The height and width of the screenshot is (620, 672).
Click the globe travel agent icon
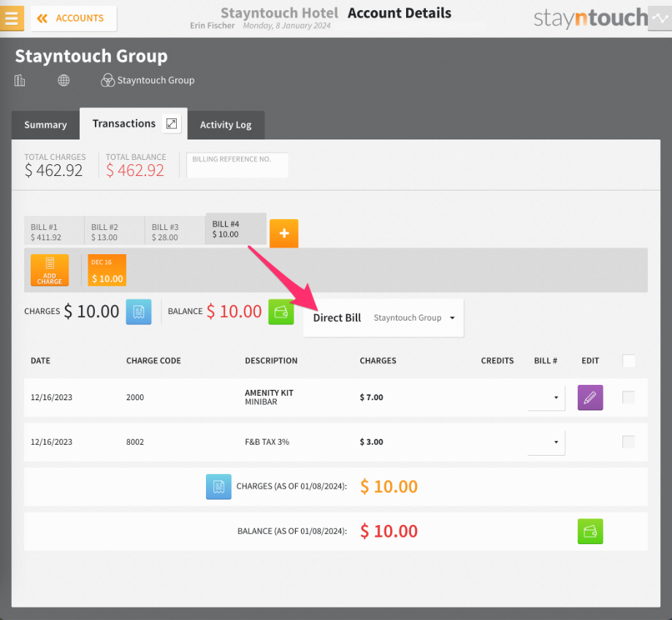pos(64,80)
